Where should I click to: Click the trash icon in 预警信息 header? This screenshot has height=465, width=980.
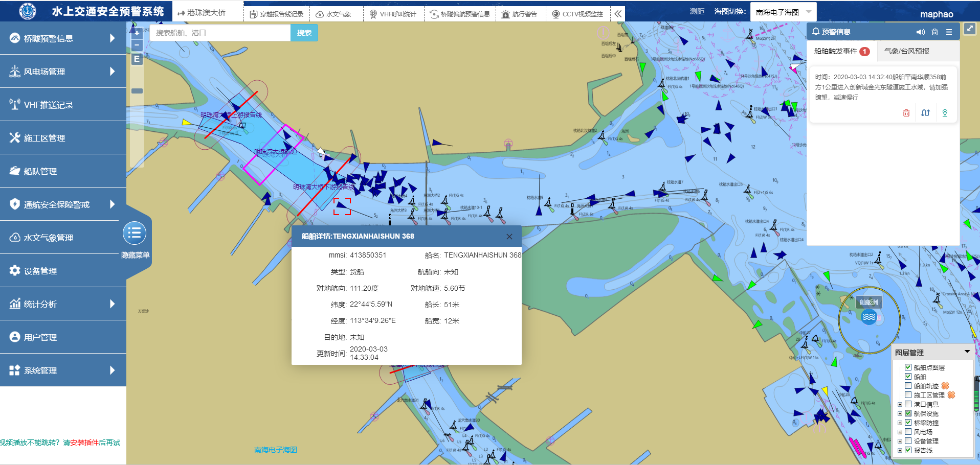coord(934,32)
